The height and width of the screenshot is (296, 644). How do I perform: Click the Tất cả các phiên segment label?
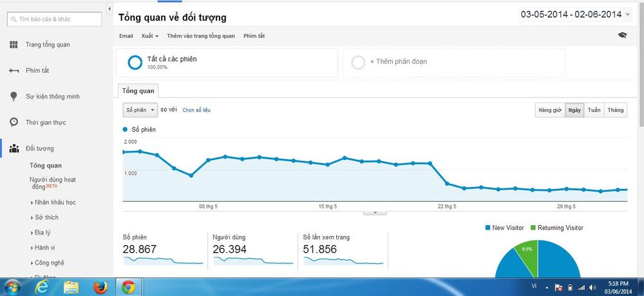(x=172, y=59)
